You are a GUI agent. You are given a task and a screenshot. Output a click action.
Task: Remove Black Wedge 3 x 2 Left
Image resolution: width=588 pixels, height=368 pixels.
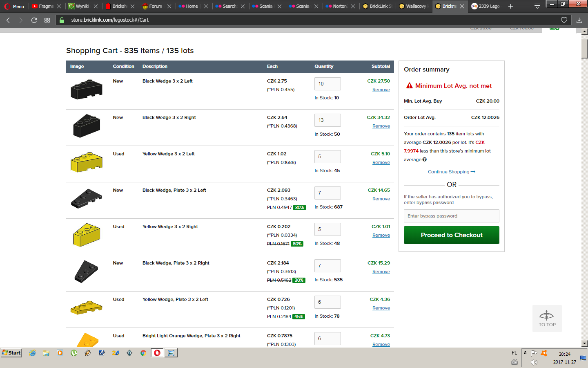coord(381,90)
